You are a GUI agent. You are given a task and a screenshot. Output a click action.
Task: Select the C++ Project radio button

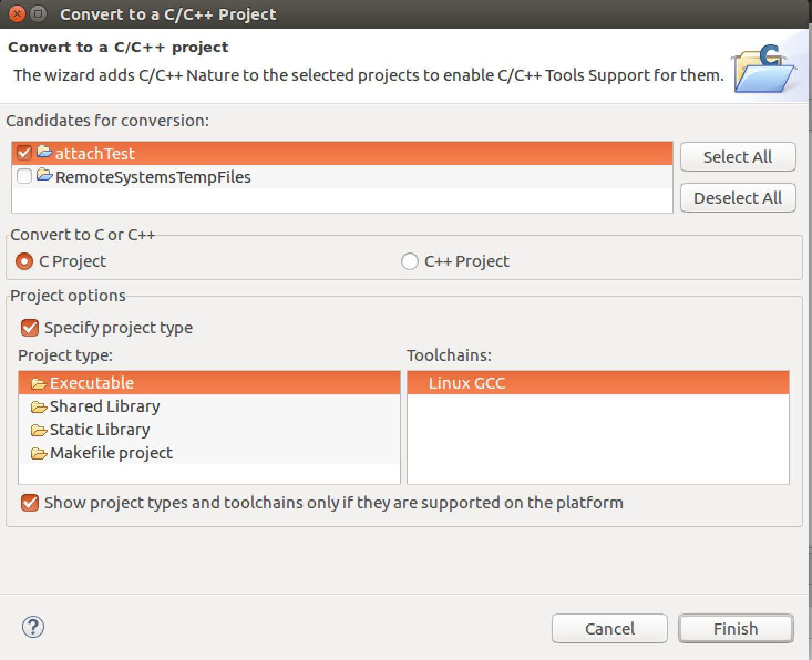pyautogui.click(x=410, y=261)
